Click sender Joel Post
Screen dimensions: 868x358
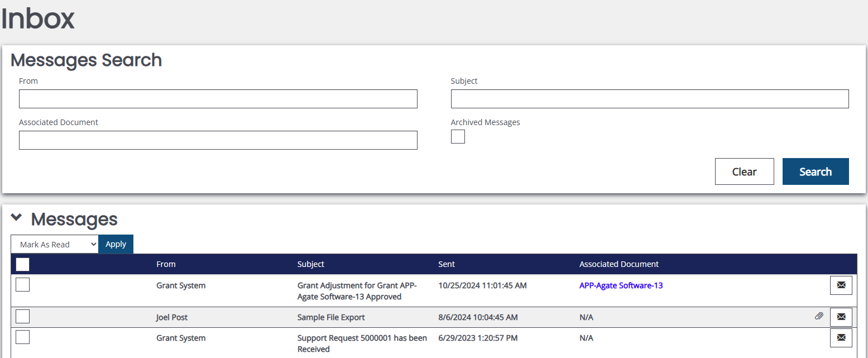[x=172, y=317]
